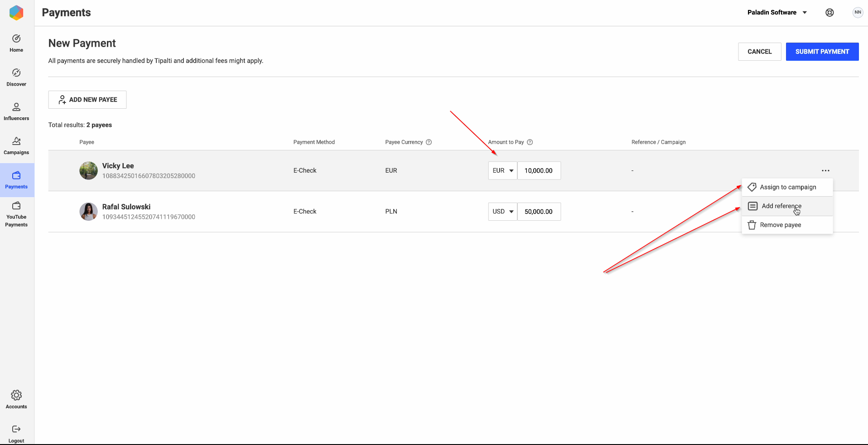Open the USD currency dropdown for Rafal Sulowski
Viewport: 868px width, 445px height.
502,211
